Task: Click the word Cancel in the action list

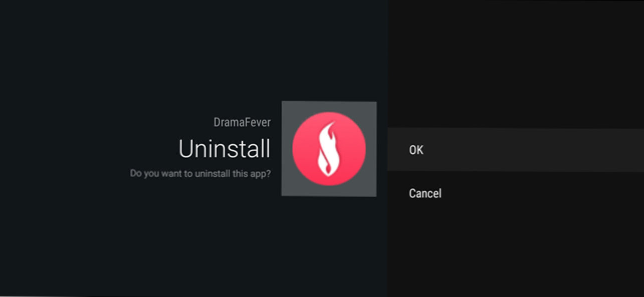Action: [x=425, y=193]
